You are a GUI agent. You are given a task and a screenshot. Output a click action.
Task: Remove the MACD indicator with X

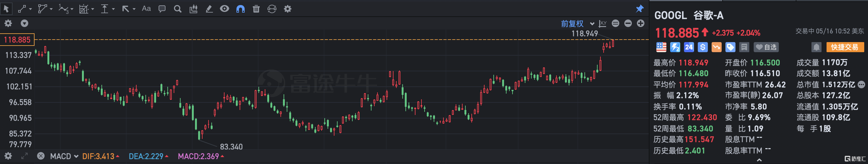coord(41,156)
